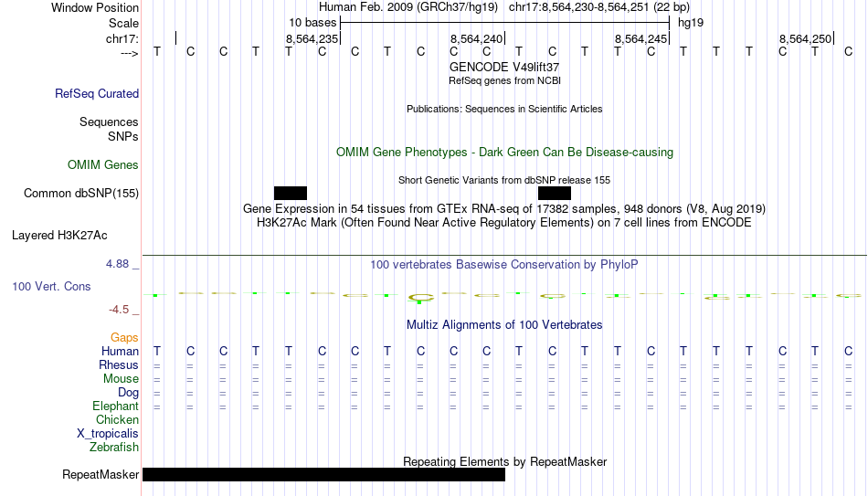Click the Layered H3K27Ac track label
Viewport: 868px width, 496px height.
click(59, 236)
